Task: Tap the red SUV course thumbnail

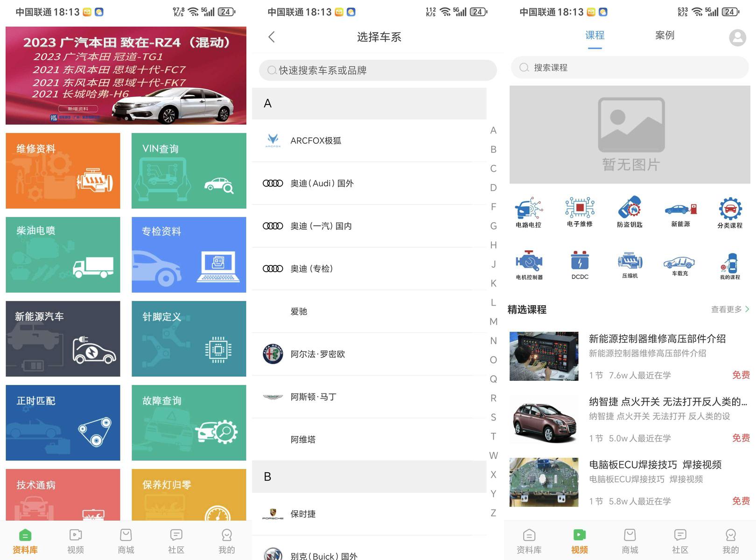Action: pos(544,419)
